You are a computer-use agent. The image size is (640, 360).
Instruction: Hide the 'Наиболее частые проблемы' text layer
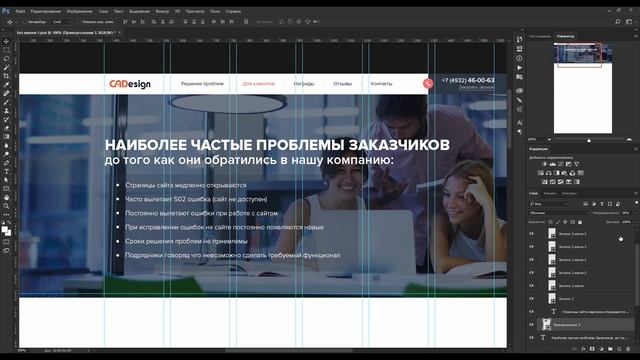pos(531,338)
